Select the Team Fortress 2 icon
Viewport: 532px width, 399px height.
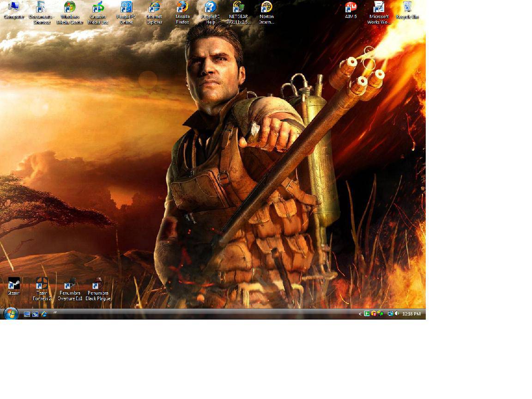tap(42, 289)
